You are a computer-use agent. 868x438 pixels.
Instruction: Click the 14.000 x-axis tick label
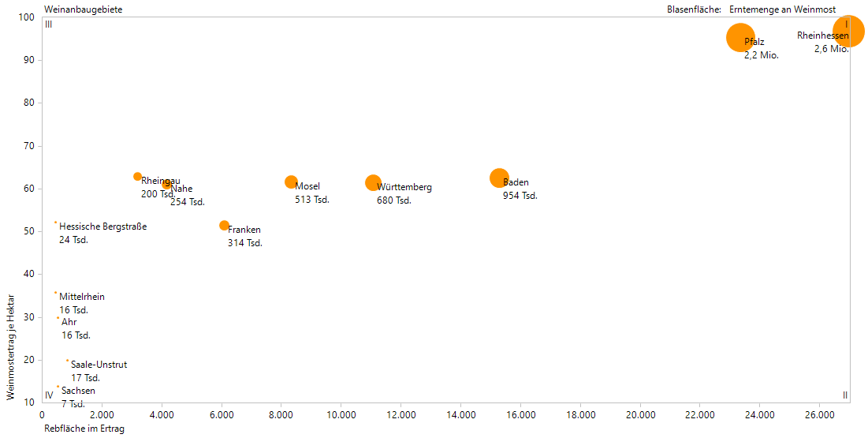pyautogui.click(x=460, y=414)
